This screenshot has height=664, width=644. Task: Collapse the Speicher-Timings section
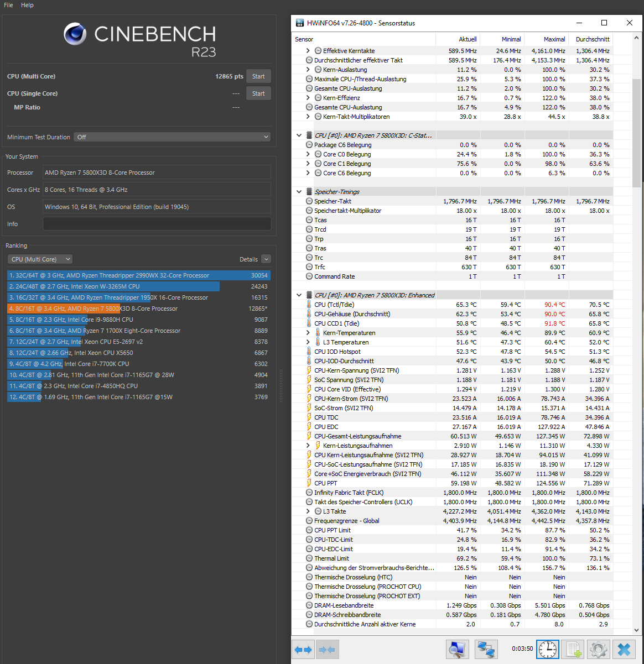click(299, 192)
